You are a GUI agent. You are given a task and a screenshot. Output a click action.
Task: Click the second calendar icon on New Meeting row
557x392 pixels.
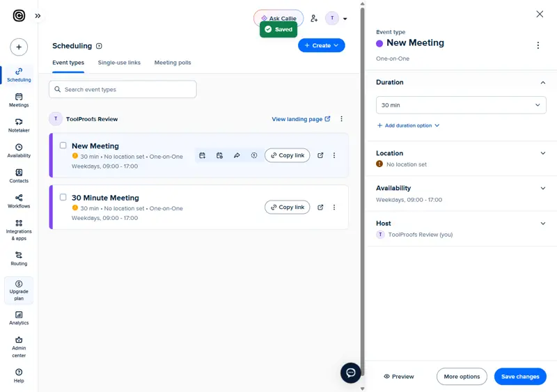[x=219, y=155]
